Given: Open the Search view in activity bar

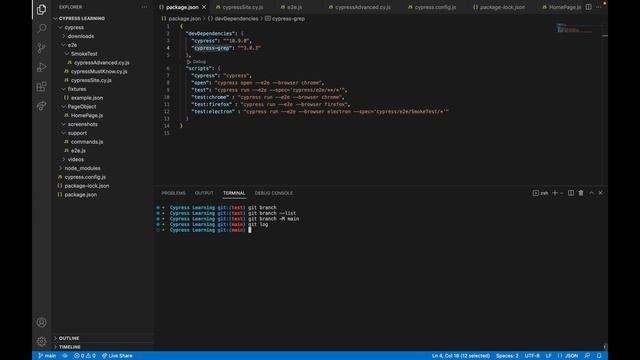Looking at the screenshot, I should (x=41, y=28).
